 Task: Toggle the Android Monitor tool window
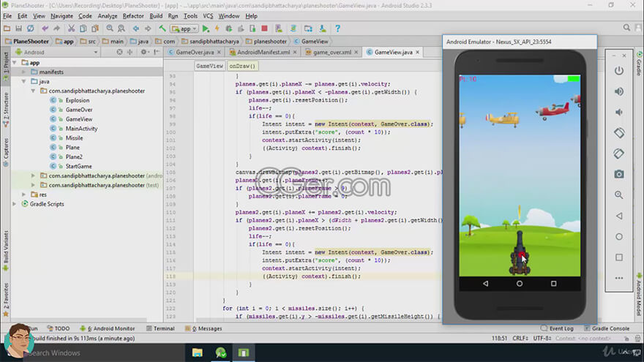pos(107,328)
